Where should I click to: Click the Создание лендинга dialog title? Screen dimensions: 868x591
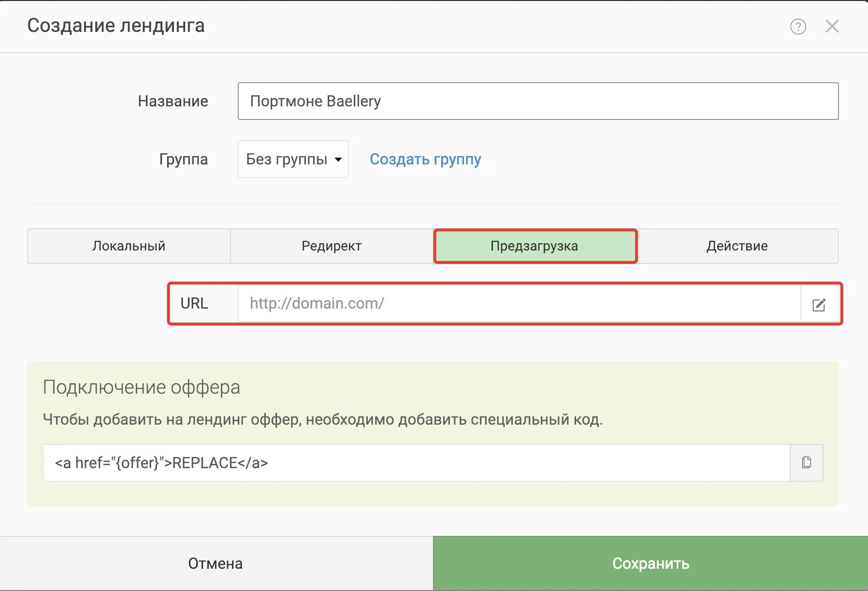click(x=116, y=26)
